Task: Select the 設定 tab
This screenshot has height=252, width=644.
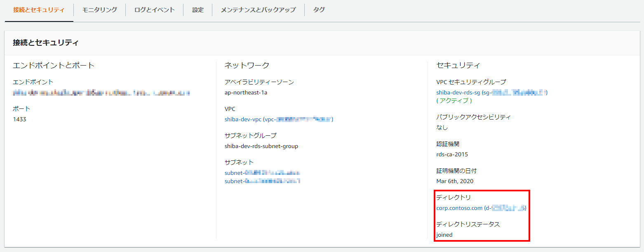Action: point(197,9)
